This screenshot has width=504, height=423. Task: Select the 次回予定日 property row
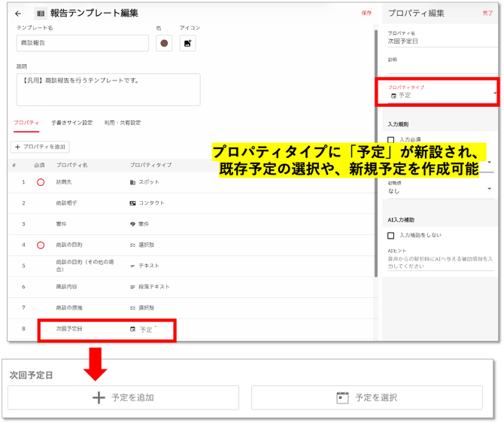[x=193, y=329]
